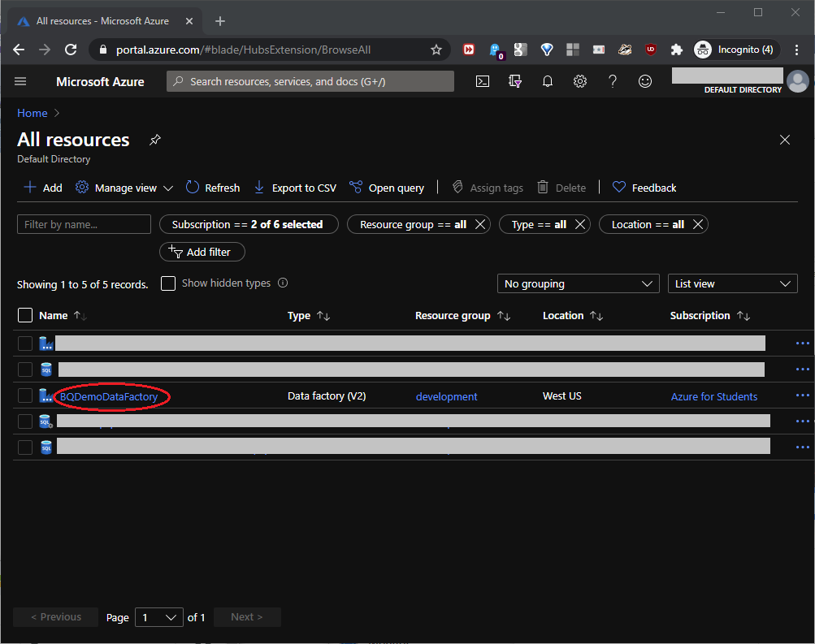The image size is (815, 644).
Task: Close the All resources browser tab
Action: (189, 21)
